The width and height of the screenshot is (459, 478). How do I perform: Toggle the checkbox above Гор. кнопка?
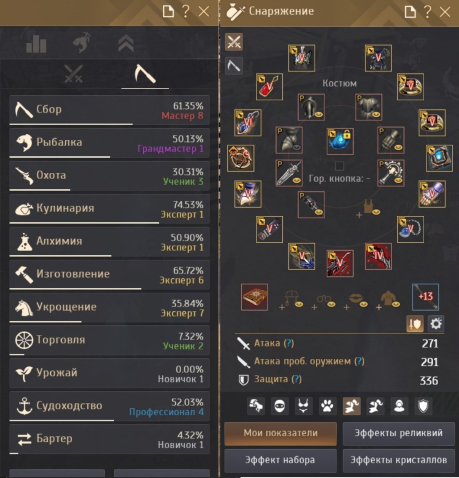click(339, 165)
